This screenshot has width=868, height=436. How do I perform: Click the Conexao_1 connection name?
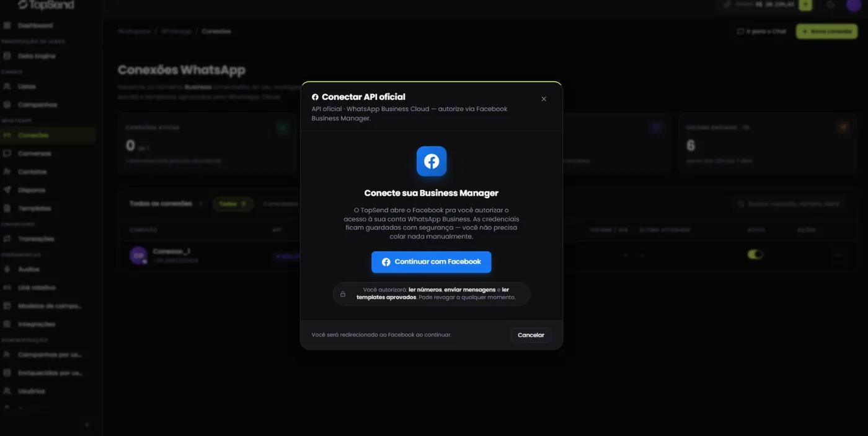coord(171,251)
